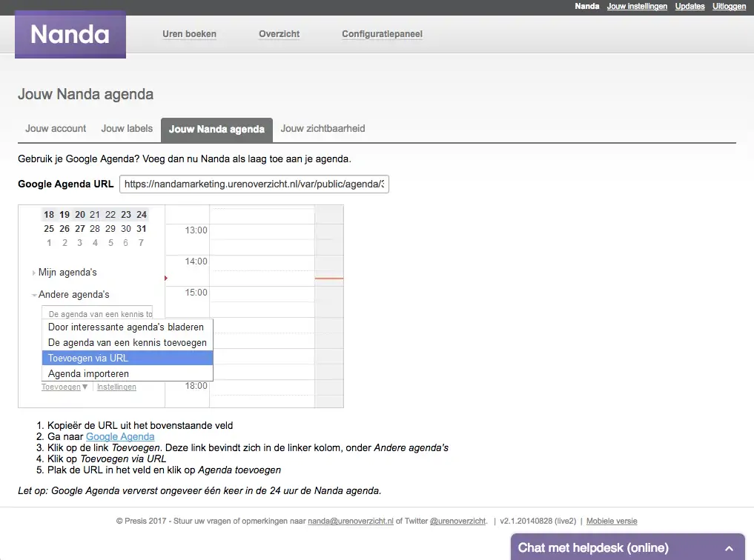The image size is (754, 560).
Task: Click step 1 Kopieër de URL text
Action: [x=140, y=425]
